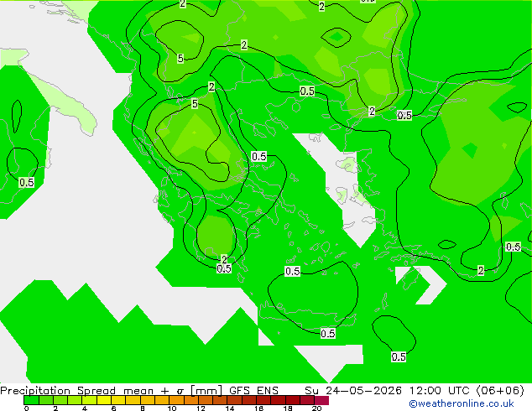Click the legend tick label '16'
The height and width of the screenshot is (411, 532).
[259, 408]
